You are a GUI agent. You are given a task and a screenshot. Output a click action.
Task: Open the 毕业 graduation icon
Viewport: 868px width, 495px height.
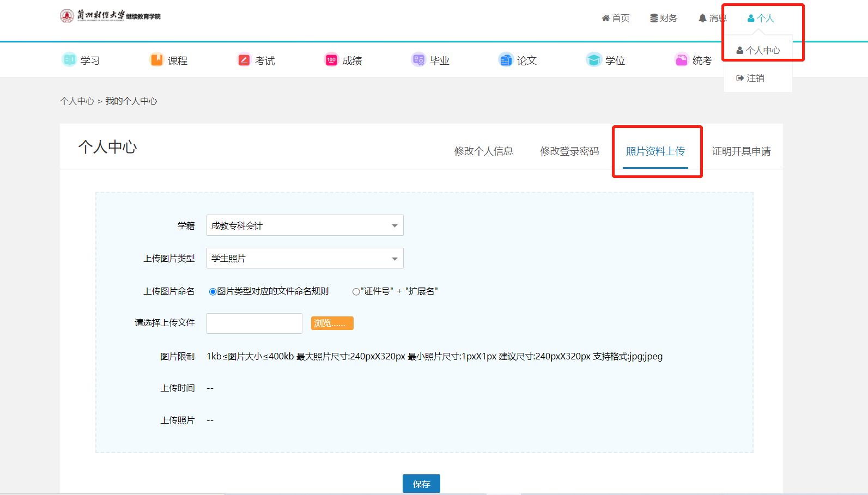(418, 59)
